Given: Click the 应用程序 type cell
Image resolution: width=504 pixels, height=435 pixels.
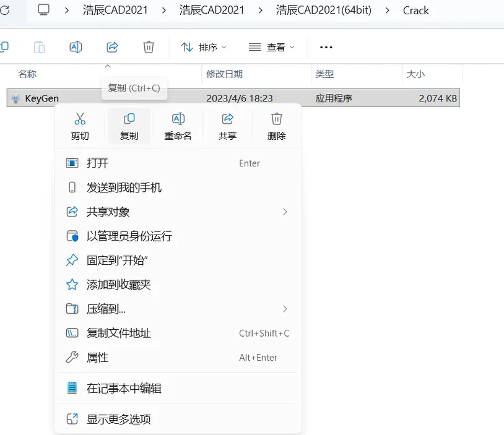Looking at the screenshot, I should (334, 98).
